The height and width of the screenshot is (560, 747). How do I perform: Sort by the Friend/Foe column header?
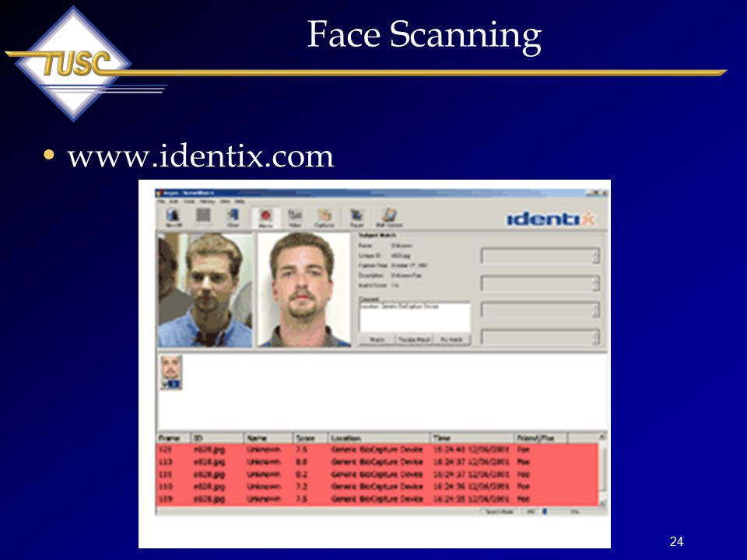coord(542,438)
